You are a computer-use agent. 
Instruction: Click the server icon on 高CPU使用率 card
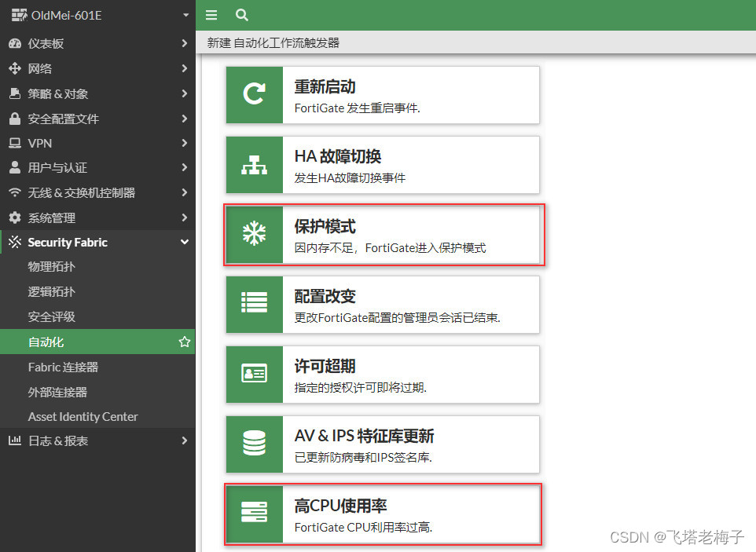(x=254, y=511)
